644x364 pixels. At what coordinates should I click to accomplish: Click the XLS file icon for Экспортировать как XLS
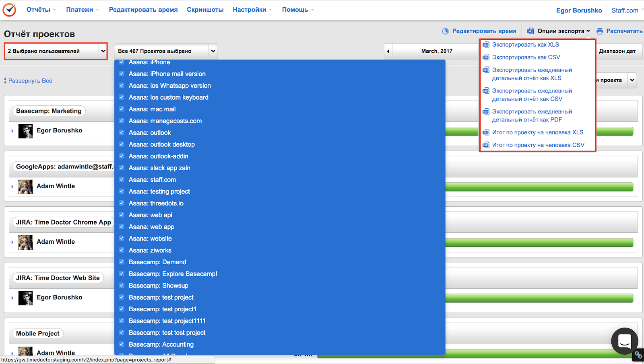486,45
